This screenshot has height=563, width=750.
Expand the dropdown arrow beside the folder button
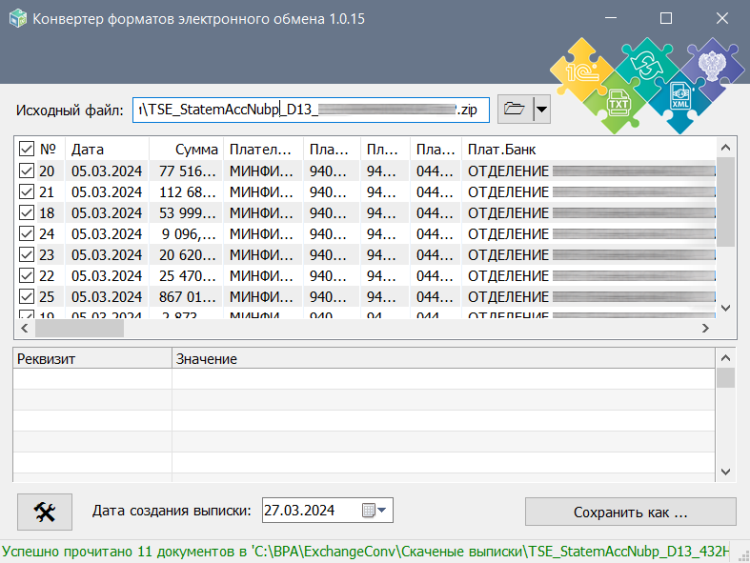pos(541,109)
